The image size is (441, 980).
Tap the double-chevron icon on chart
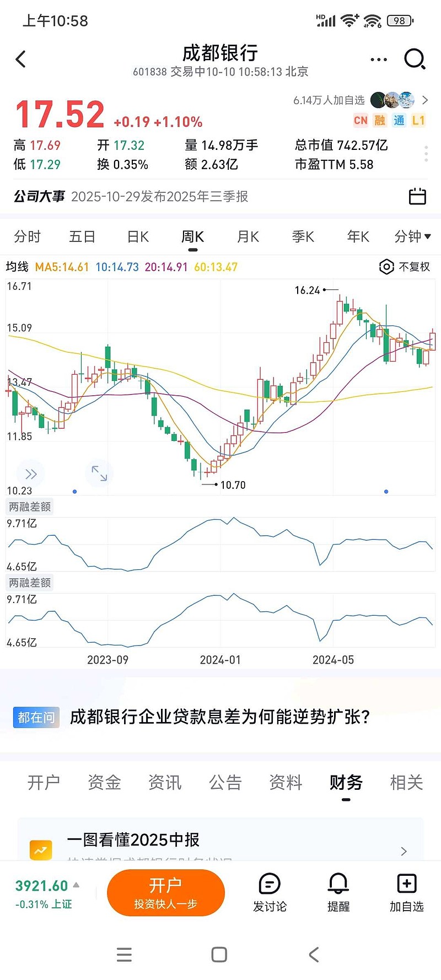tap(31, 474)
